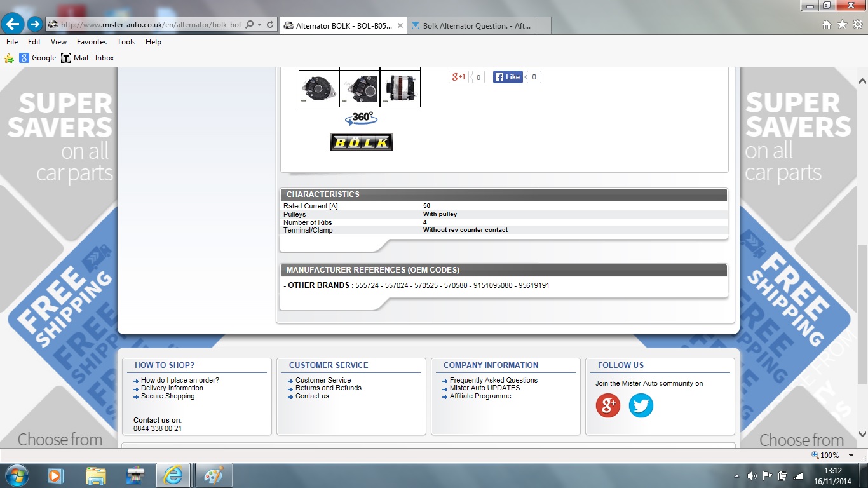Close the Alternator BOLK tab
This screenshot has width=868, height=488.
[x=400, y=25]
